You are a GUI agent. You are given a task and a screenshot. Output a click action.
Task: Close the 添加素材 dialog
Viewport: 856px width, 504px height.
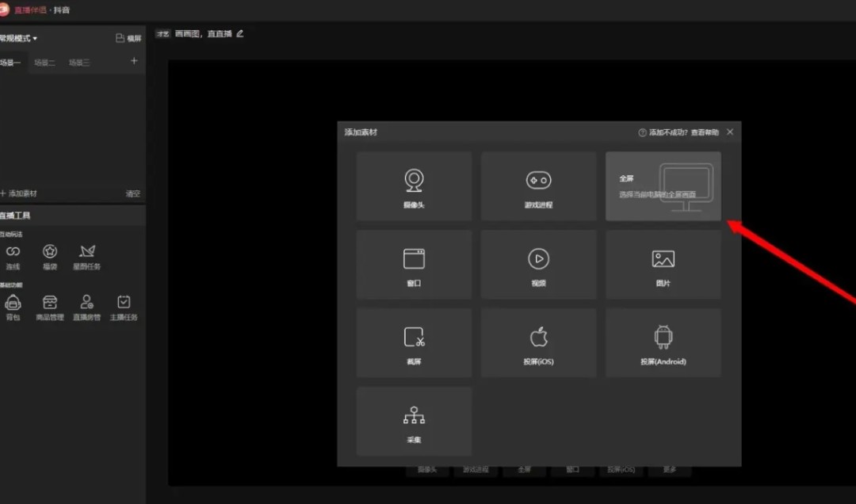pyautogui.click(x=730, y=132)
